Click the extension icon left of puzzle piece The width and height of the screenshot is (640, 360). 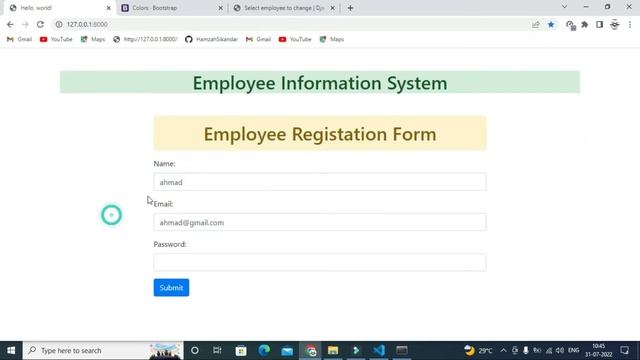click(x=570, y=25)
